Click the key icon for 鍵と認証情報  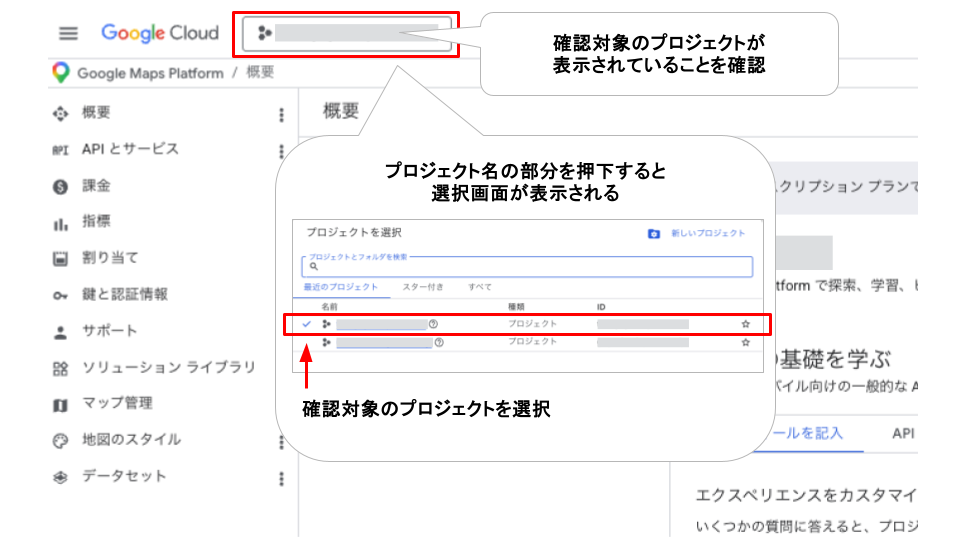60,296
